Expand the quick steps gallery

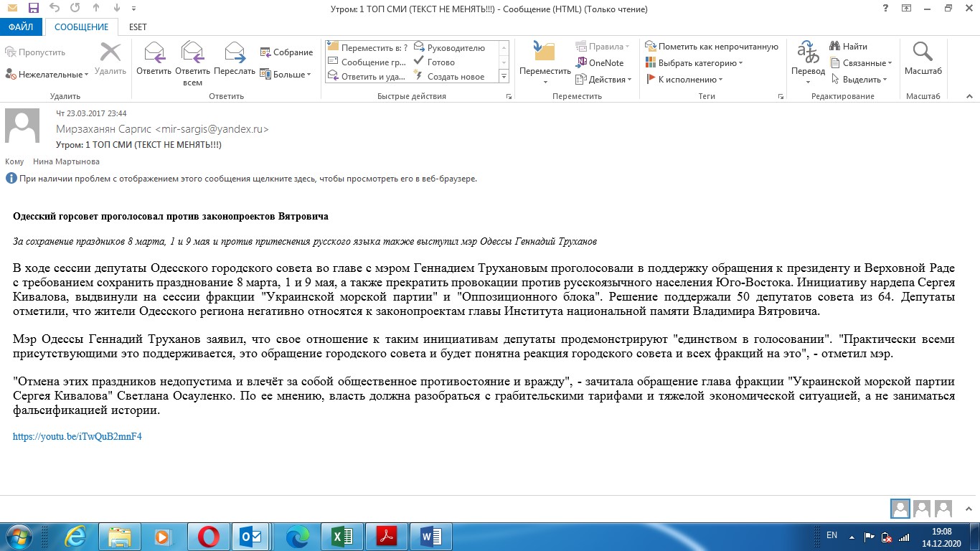tap(504, 77)
